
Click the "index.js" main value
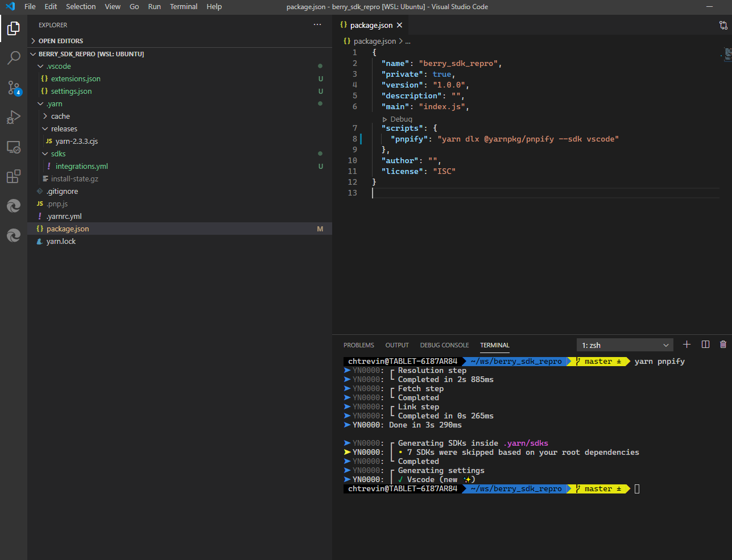click(442, 106)
